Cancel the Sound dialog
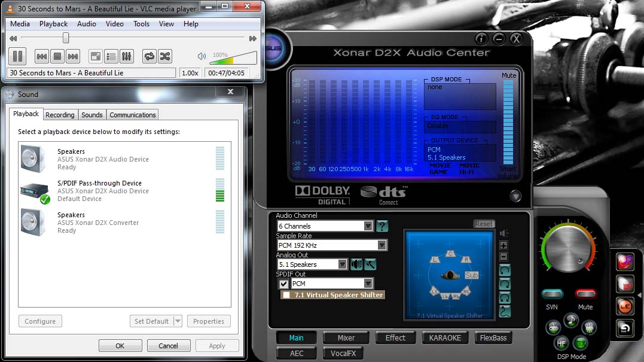 click(x=169, y=346)
